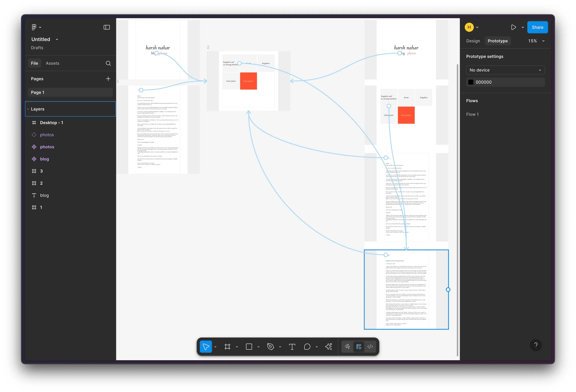Click the blue Share button
The image size is (576, 392).
[x=537, y=27]
